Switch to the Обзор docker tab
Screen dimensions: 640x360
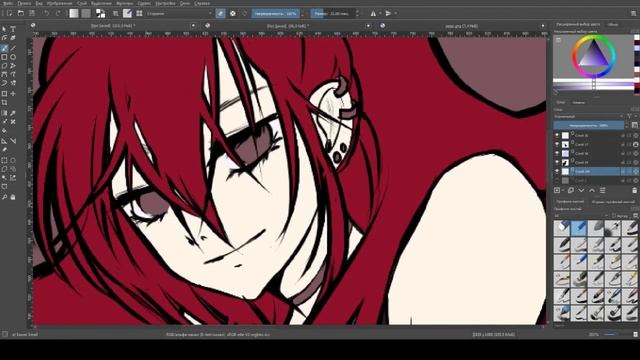[x=613, y=24]
